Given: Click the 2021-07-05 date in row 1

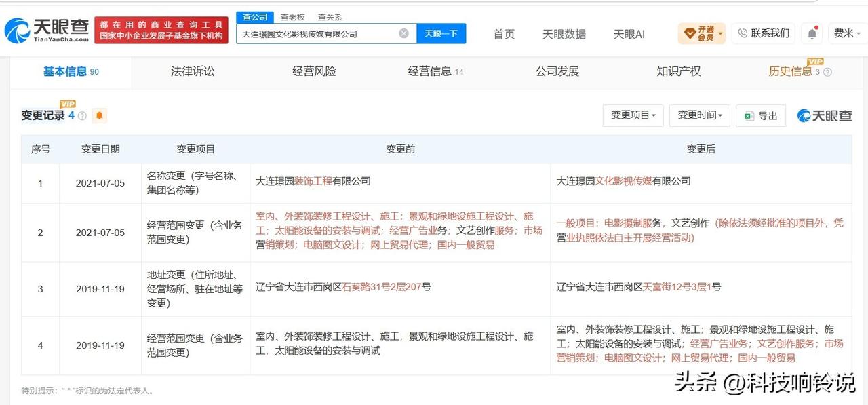Looking at the screenshot, I should 100,183.
